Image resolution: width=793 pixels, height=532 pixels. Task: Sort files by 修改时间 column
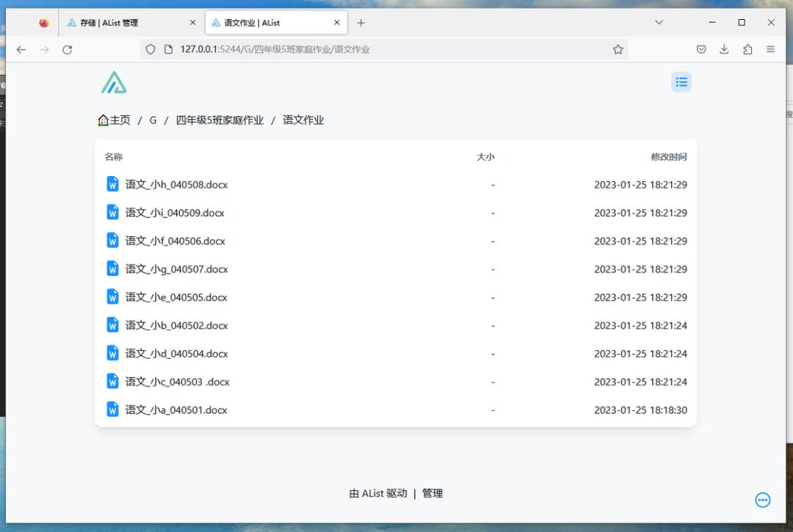click(x=669, y=156)
